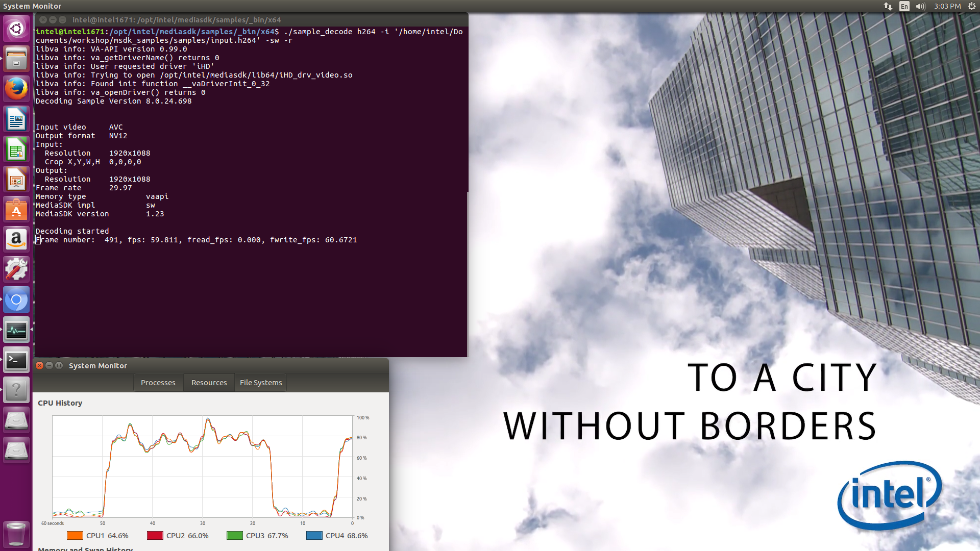
Task: Change the CPU2 red color swatch
Action: 155,536
